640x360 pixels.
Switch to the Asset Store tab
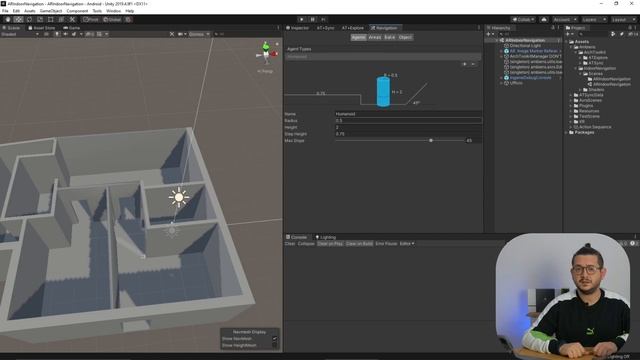(42, 28)
